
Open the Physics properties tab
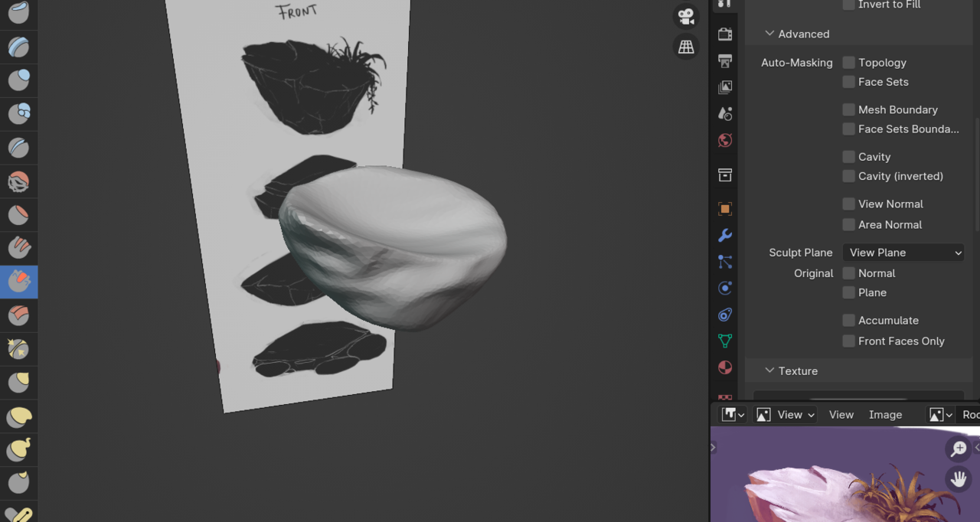725,288
